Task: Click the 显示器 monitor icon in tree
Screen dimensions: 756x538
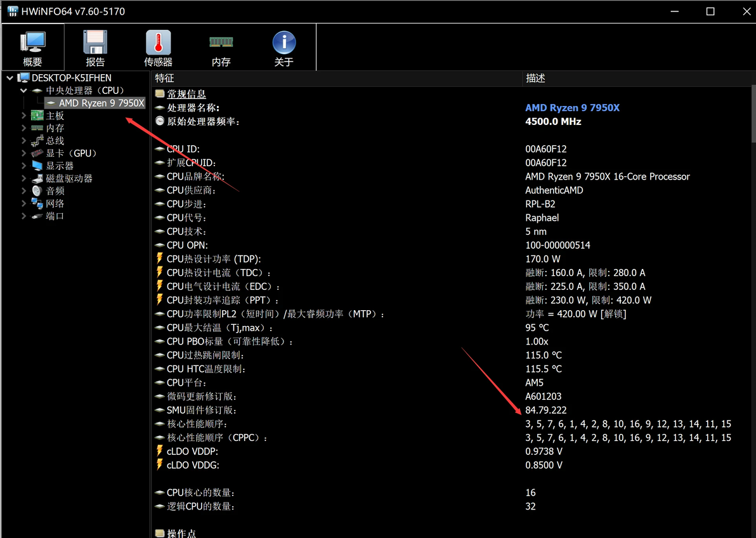Action: (x=37, y=166)
